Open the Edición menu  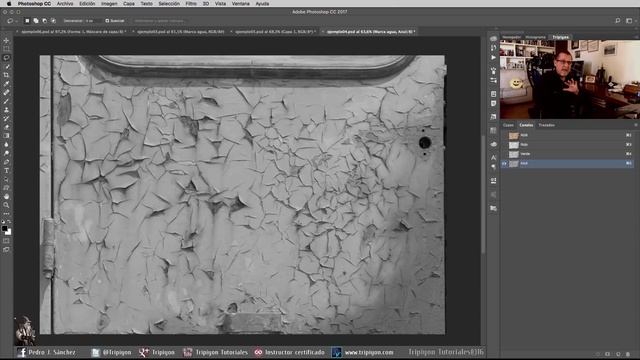tap(87, 3)
